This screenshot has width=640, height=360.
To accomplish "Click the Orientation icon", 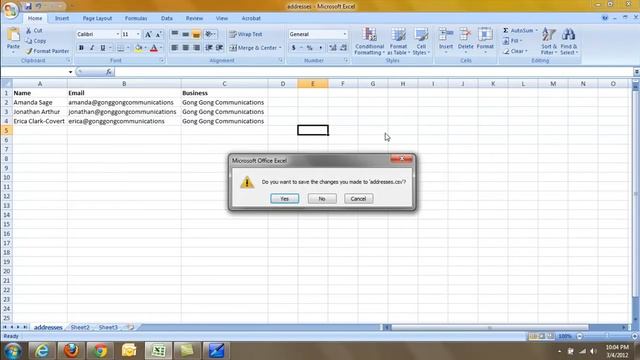I will coord(210,34).
